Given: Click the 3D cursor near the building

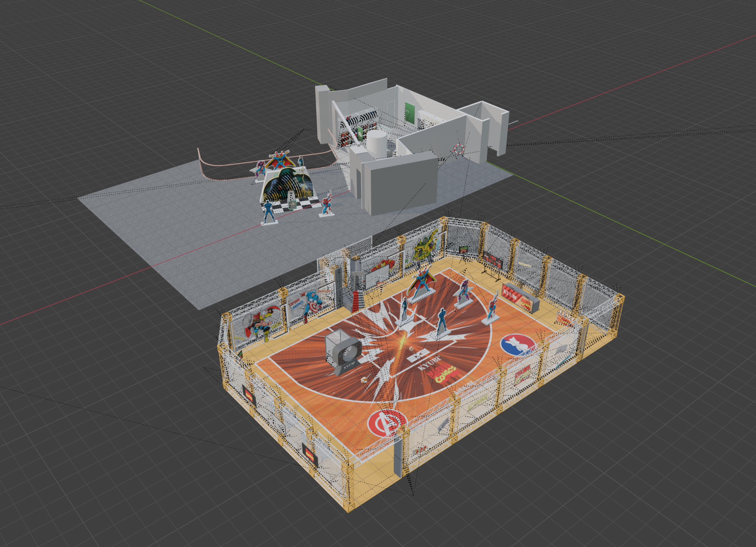Looking at the screenshot, I should pos(459,149).
